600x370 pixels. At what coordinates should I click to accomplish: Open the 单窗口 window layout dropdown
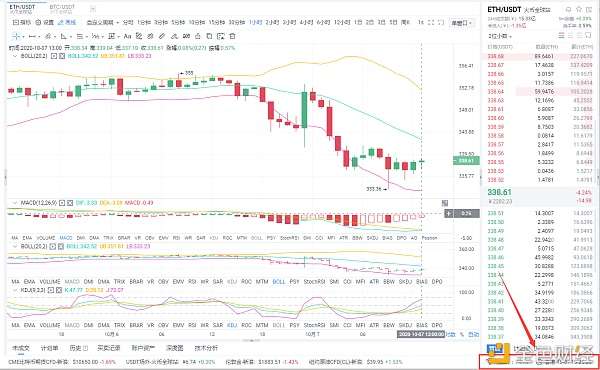tap(461, 23)
